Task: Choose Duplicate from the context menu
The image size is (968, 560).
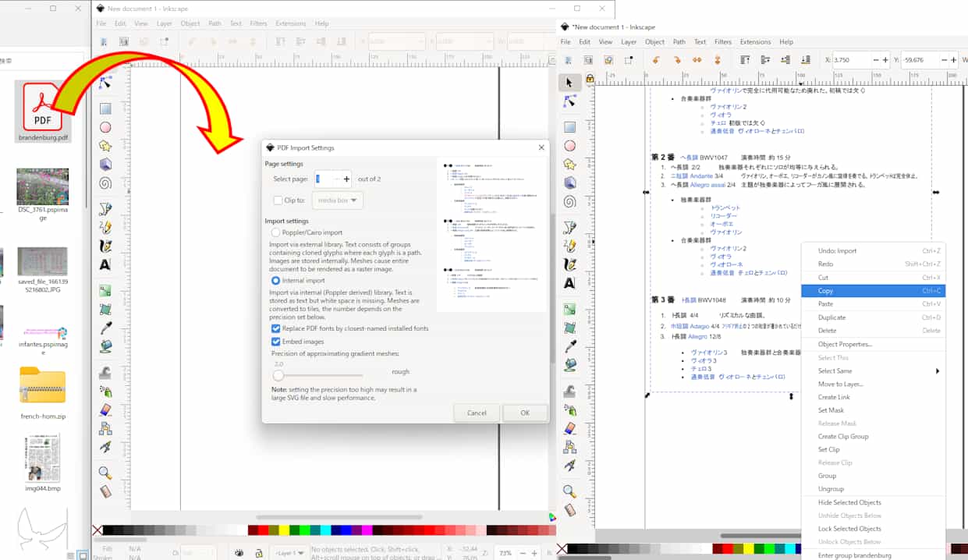Action: coord(831,317)
